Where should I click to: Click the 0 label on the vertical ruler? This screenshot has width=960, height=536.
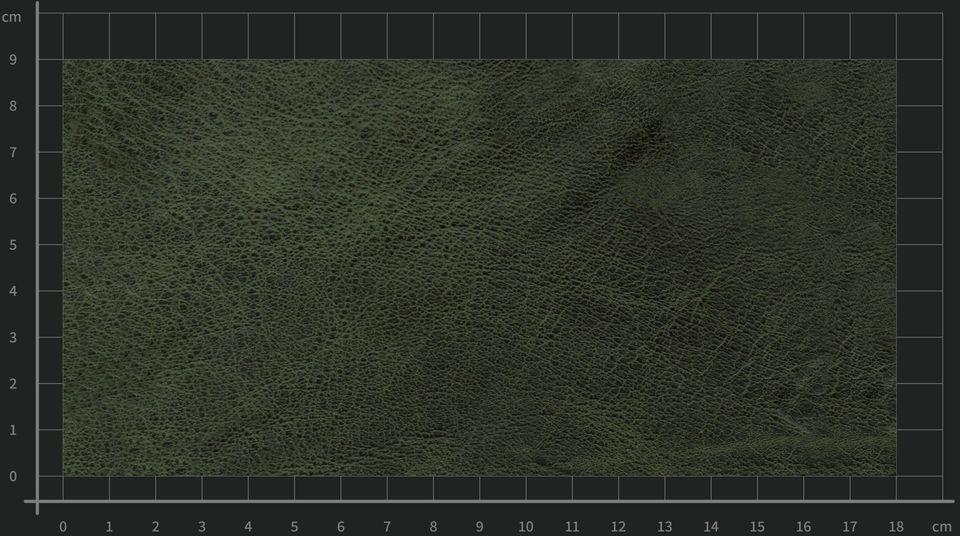(13, 477)
